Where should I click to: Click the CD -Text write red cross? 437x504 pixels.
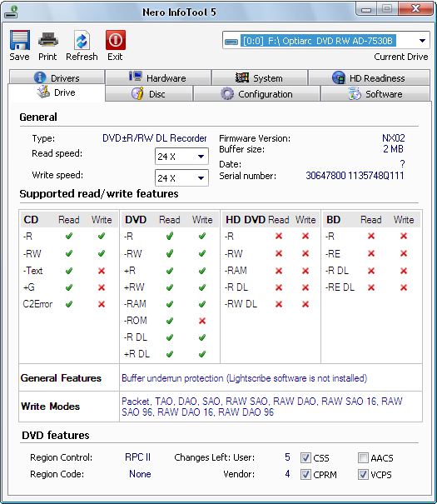click(x=102, y=271)
